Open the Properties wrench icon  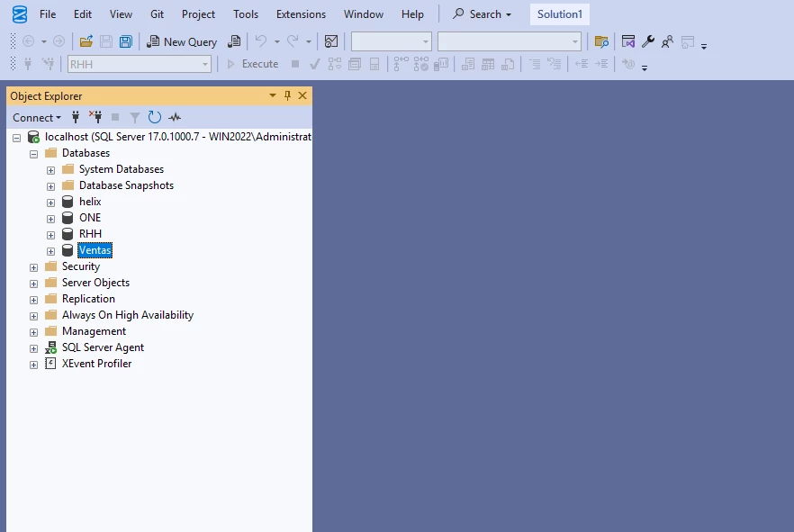(647, 41)
